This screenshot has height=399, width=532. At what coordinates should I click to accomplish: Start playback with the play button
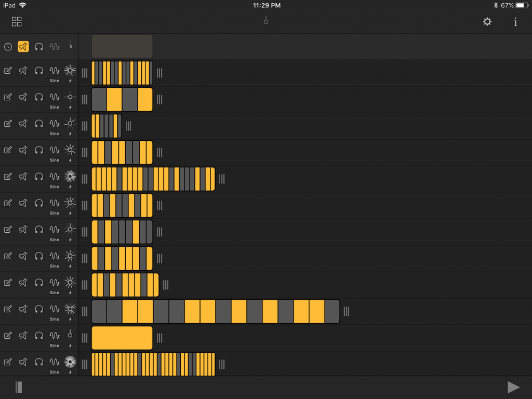(x=513, y=387)
